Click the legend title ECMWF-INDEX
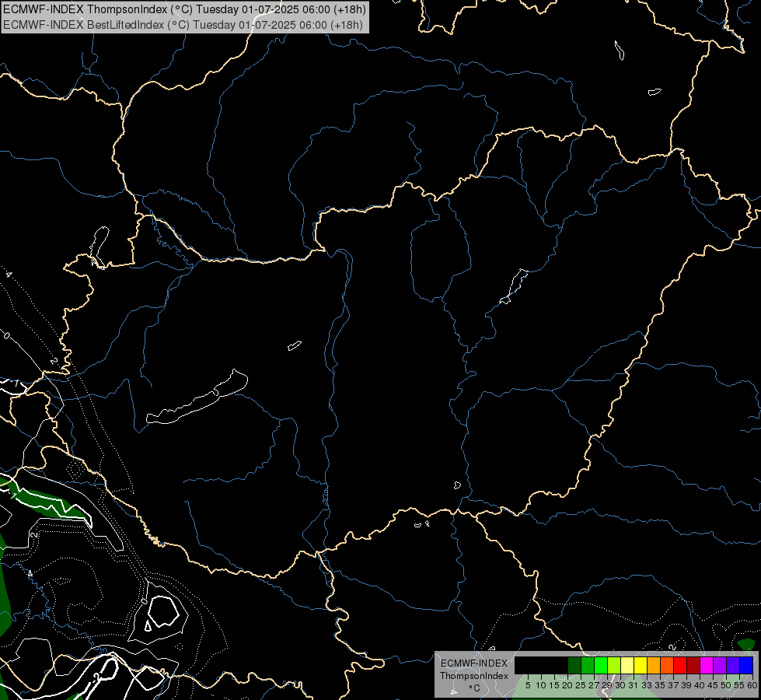Screen dimensions: 761x700 (474, 663)
